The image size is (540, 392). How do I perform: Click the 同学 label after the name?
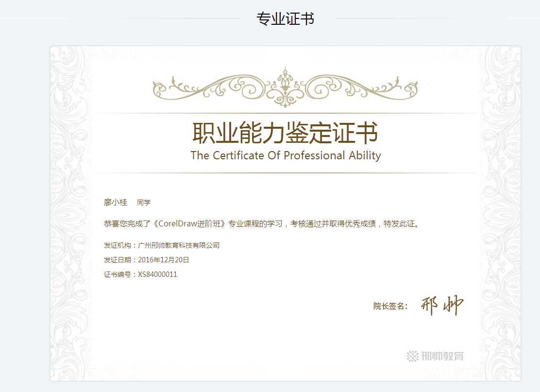click(144, 203)
